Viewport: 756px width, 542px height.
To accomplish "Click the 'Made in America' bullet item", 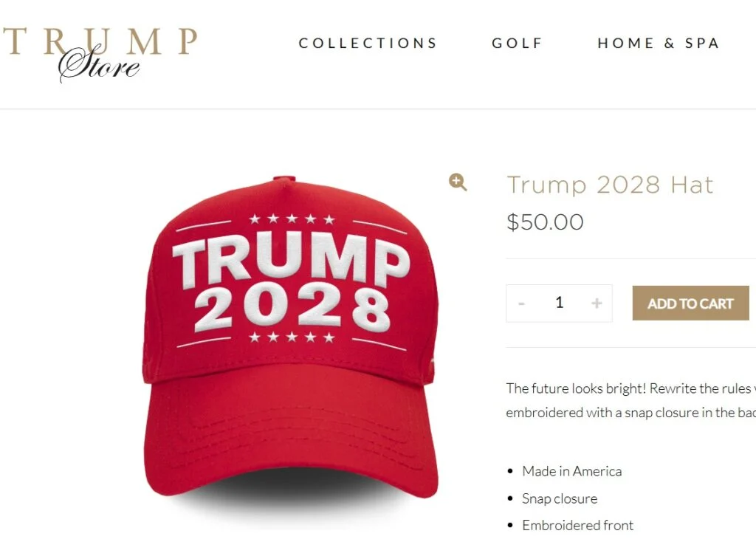I will click(x=572, y=471).
